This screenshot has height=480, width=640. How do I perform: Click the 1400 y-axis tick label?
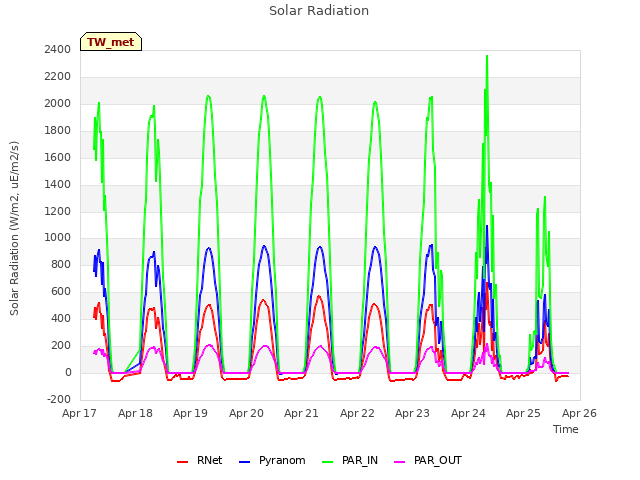tap(58, 184)
